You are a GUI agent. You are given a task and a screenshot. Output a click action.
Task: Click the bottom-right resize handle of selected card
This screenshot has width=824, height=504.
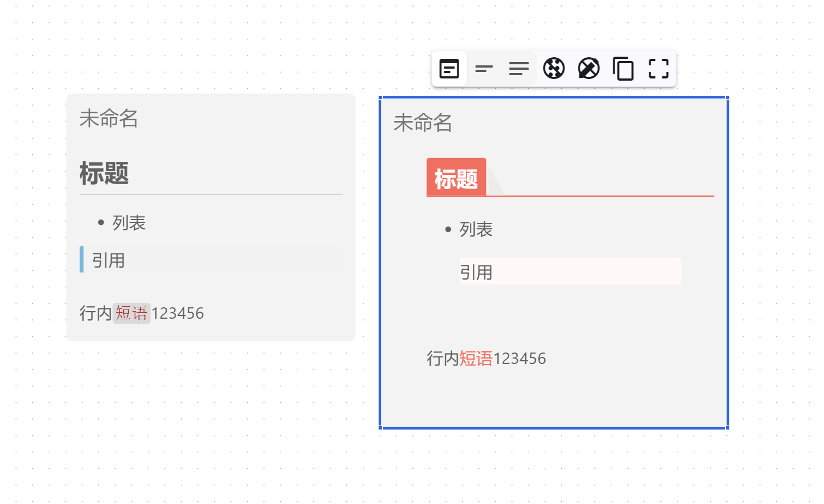pyautogui.click(x=727, y=428)
